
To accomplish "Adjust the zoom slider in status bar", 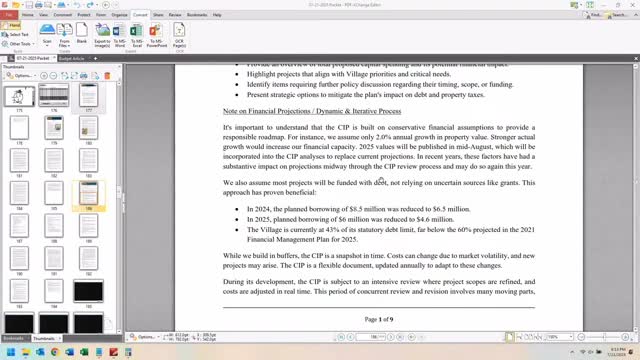I will pyautogui.click(x=604, y=337).
